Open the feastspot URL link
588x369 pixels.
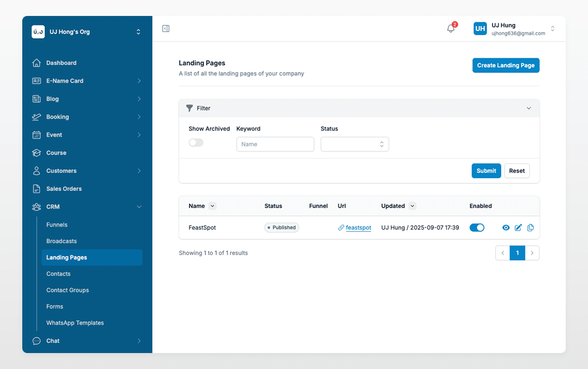tap(358, 228)
